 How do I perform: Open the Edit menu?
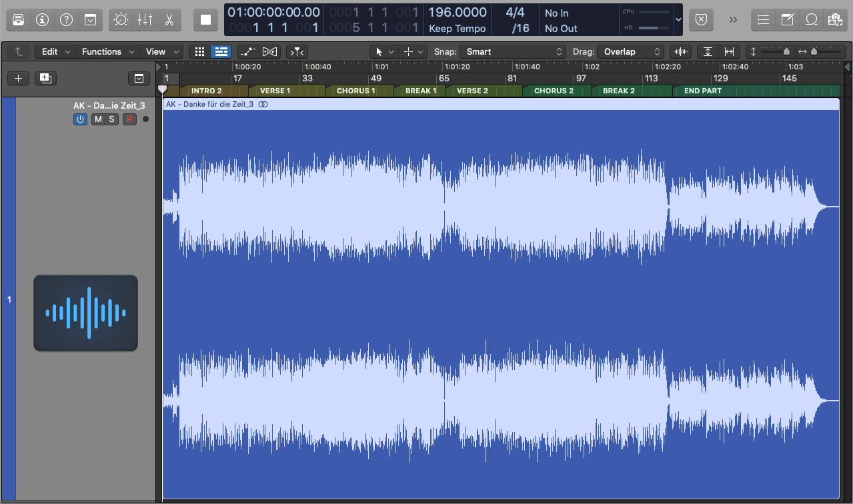pos(54,51)
